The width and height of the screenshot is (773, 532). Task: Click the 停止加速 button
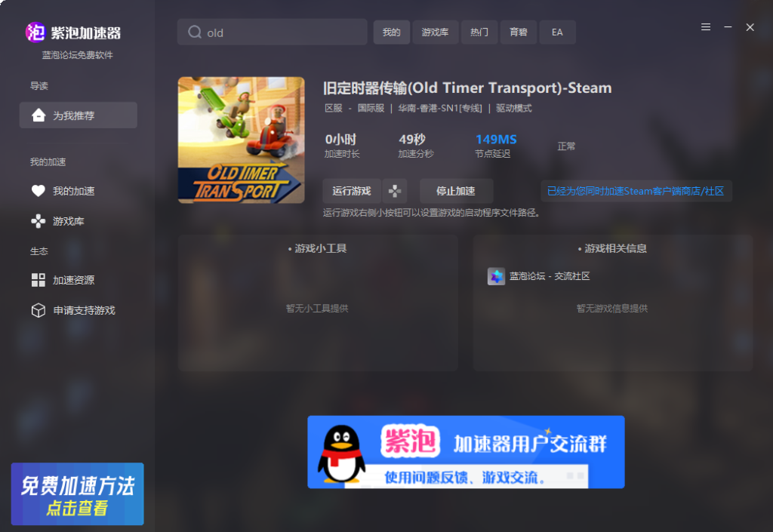point(456,191)
